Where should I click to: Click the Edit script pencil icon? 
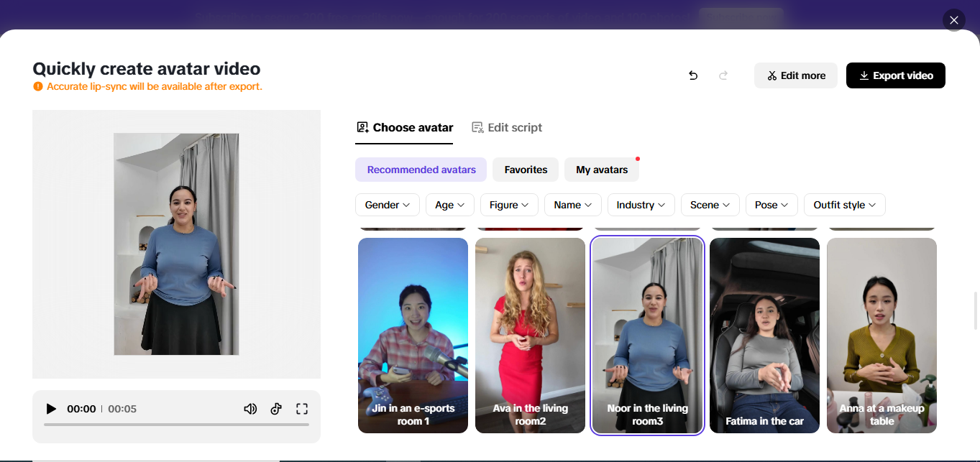(477, 127)
